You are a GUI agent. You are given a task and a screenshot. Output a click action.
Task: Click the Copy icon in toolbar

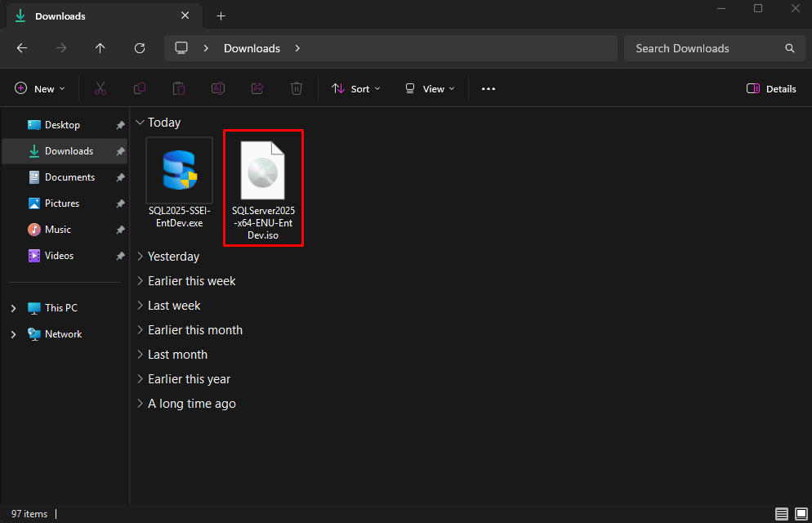tap(140, 88)
